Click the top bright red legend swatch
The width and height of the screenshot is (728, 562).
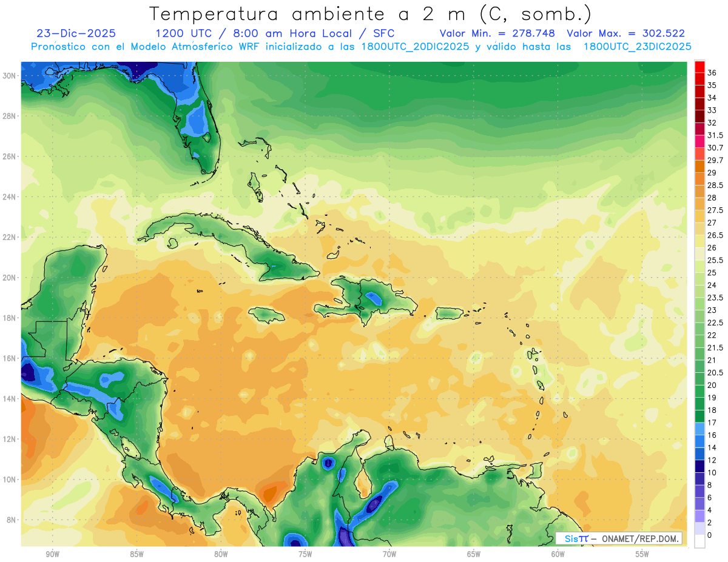point(699,67)
